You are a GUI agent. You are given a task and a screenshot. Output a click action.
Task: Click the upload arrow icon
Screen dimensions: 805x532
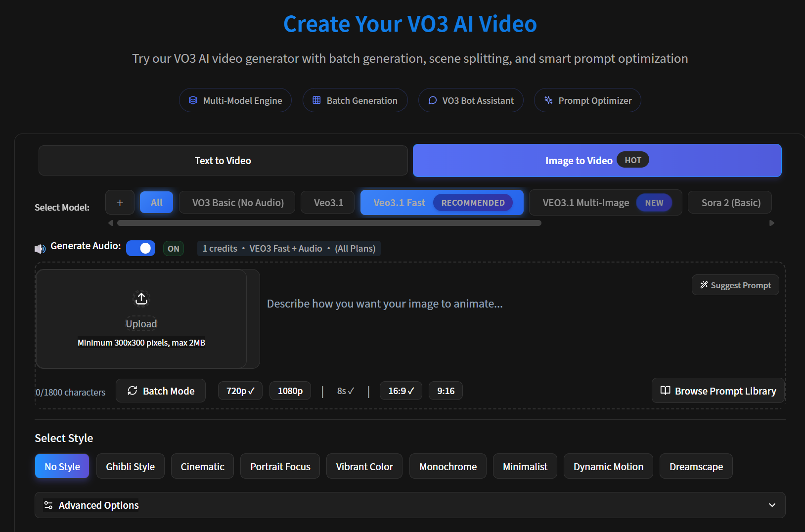(x=141, y=299)
